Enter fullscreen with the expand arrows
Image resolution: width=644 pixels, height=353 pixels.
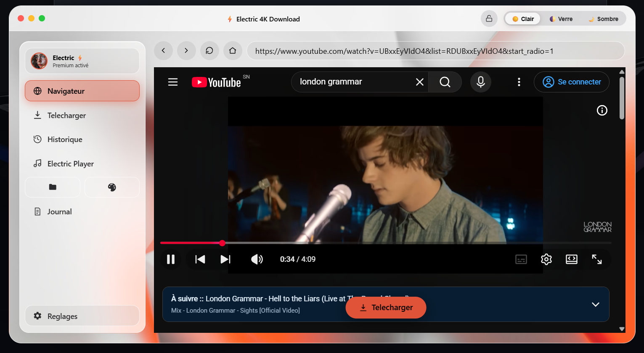597,259
